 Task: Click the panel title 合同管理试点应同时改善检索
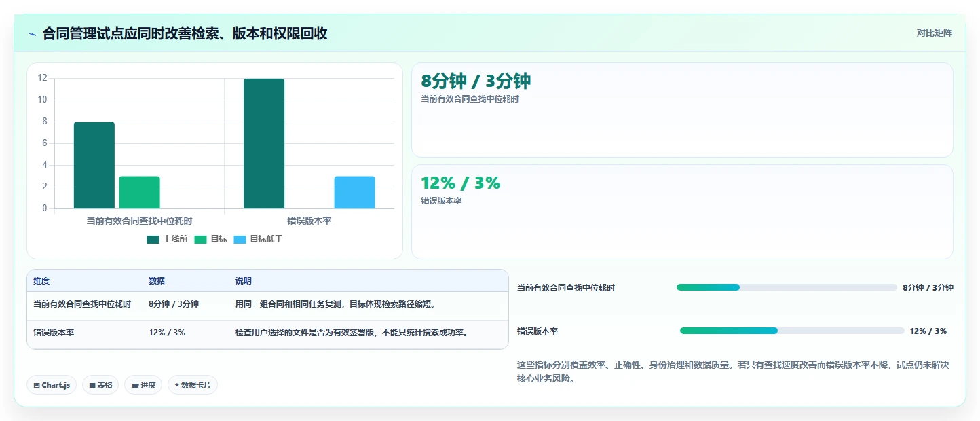(185, 34)
